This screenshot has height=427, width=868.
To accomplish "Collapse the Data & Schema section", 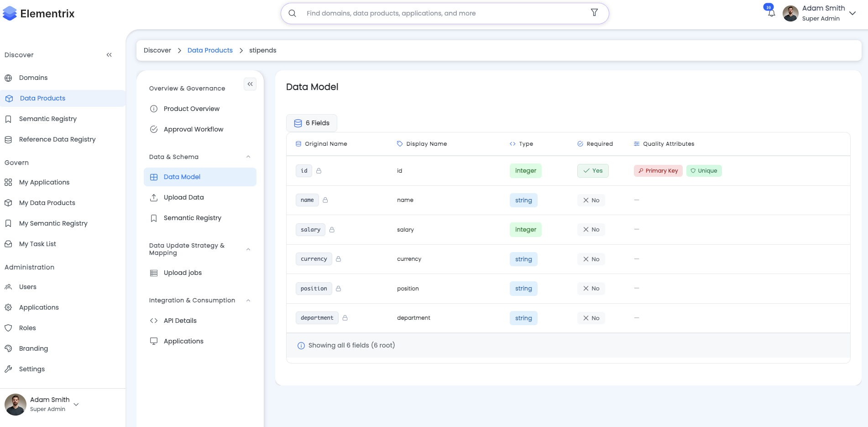I will (248, 157).
